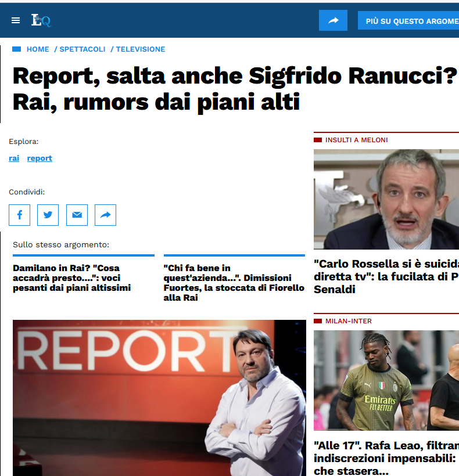Screen dimensions: 459x476
Task: Share article on Twitter
Action: (x=48, y=215)
